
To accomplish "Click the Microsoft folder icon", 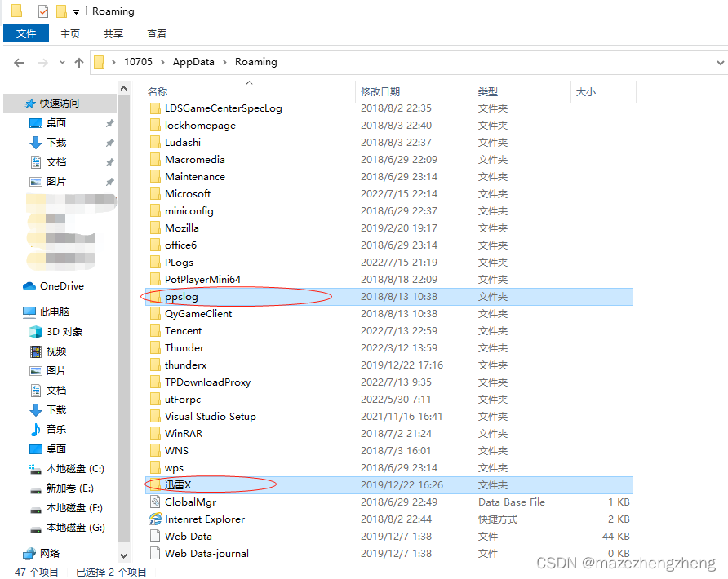I will click(x=156, y=194).
